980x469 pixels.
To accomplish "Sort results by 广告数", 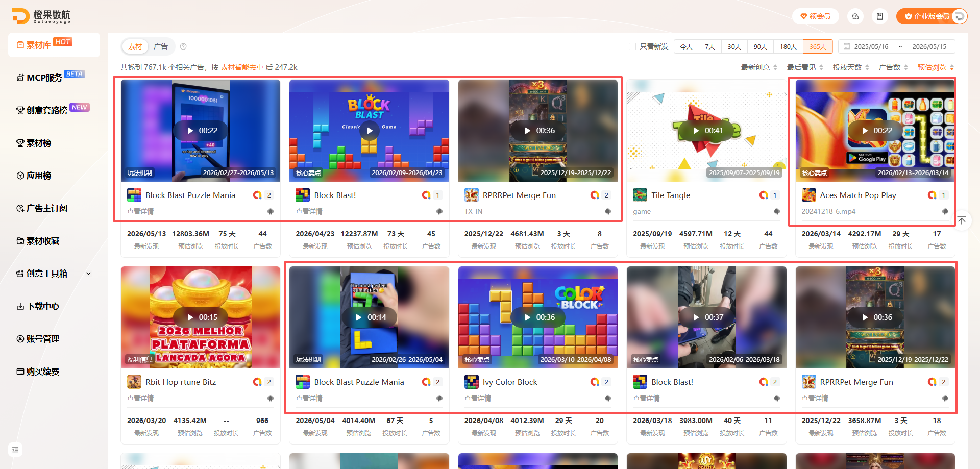I will tap(893, 67).
